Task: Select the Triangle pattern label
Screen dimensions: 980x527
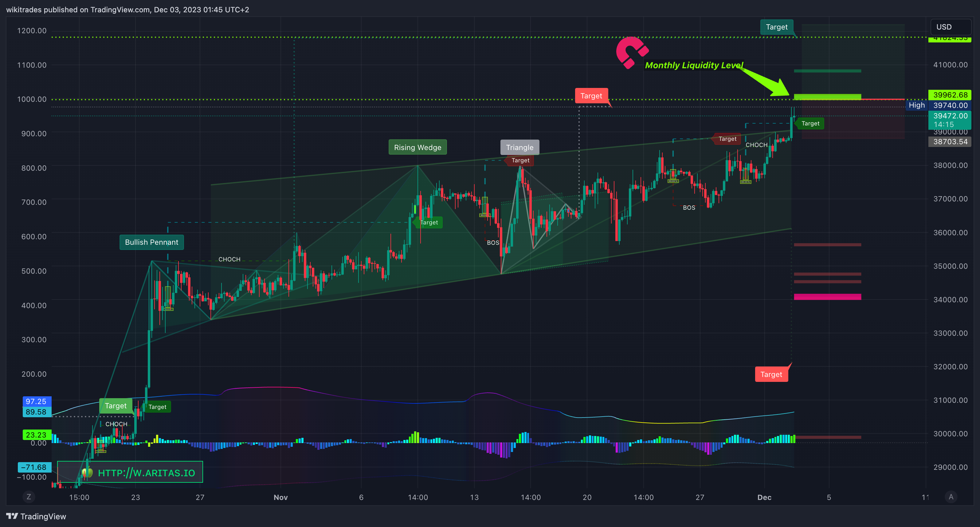Action: pyautogui.click(x=520, y=147)
